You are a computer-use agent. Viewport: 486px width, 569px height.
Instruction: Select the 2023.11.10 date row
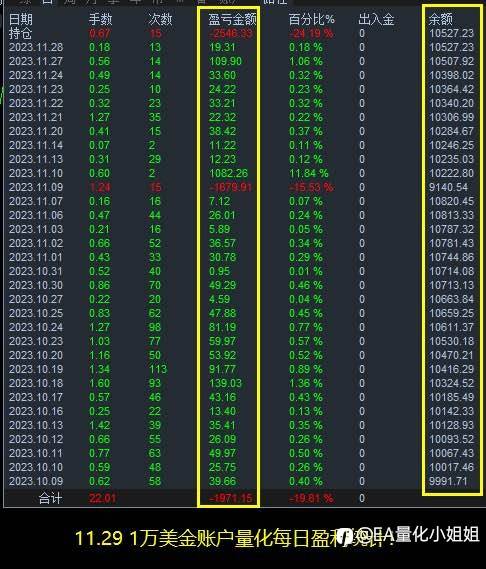point(36,173)
